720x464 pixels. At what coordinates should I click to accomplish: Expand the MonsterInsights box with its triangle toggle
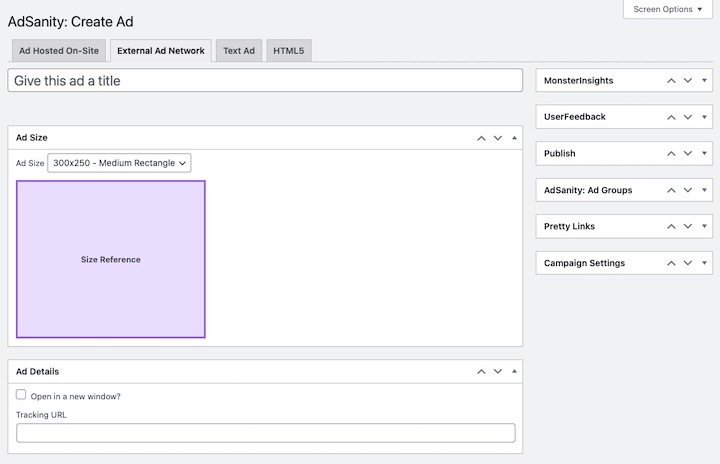coord(704,80)
